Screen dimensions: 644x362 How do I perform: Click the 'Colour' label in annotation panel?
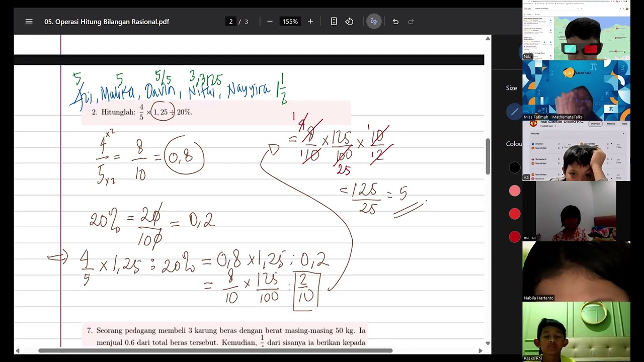tap(514, 144)
